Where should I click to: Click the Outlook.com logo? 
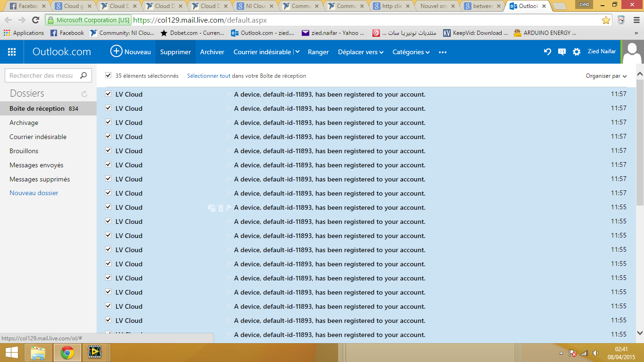coord(62,52)
